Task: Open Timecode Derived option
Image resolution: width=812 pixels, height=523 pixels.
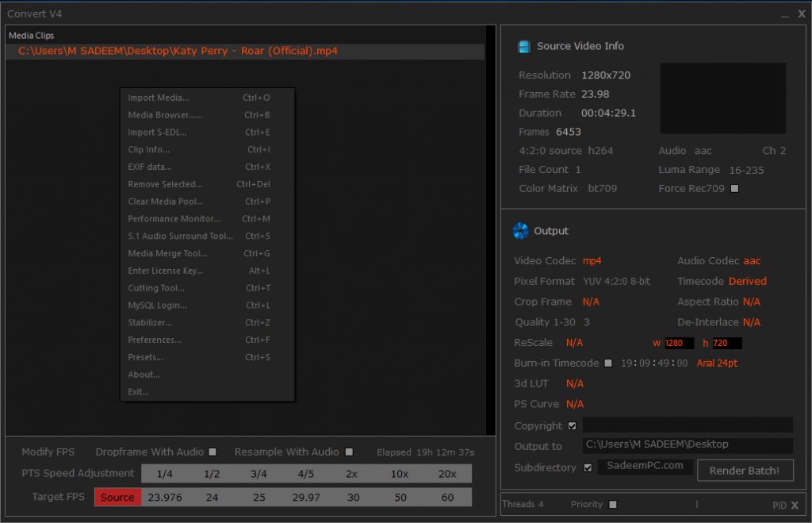Action: point(747,281)
